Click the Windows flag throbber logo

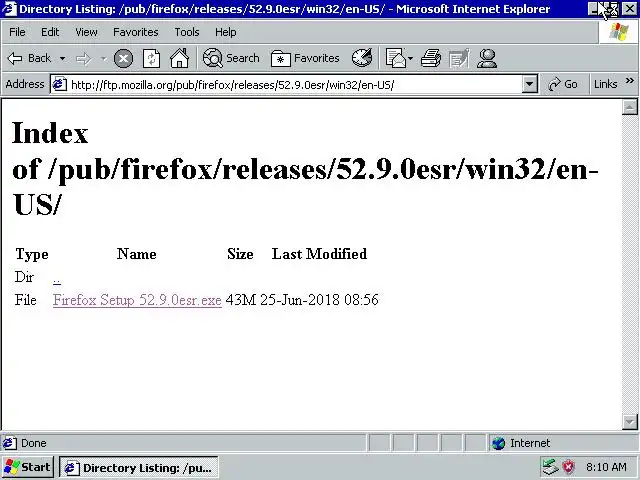coord(618,32)
